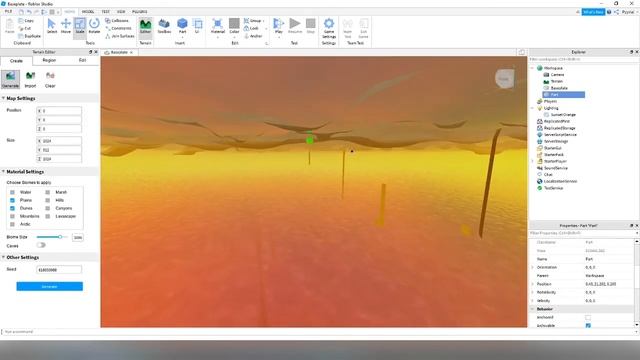
Task: Click the What's New button
Action: [x=593, y=12]
